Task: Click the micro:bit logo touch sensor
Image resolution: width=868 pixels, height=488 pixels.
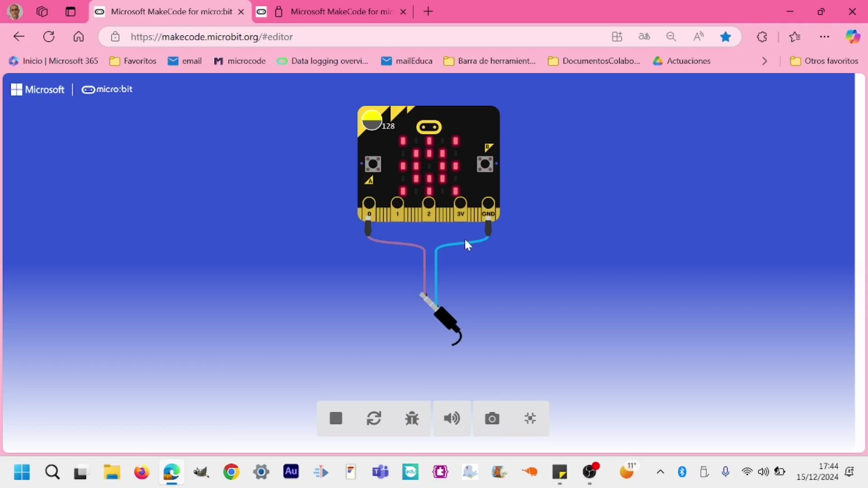Action: pyautogui.click(x=429, y=127)
